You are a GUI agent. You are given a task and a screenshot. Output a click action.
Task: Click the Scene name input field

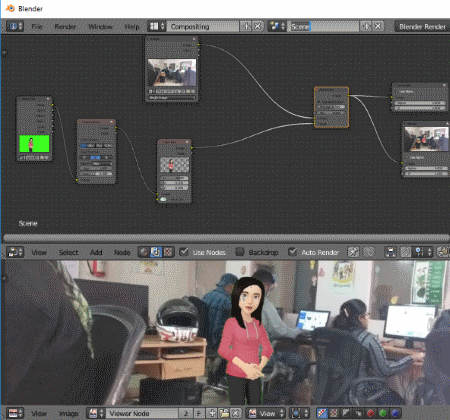323,26
